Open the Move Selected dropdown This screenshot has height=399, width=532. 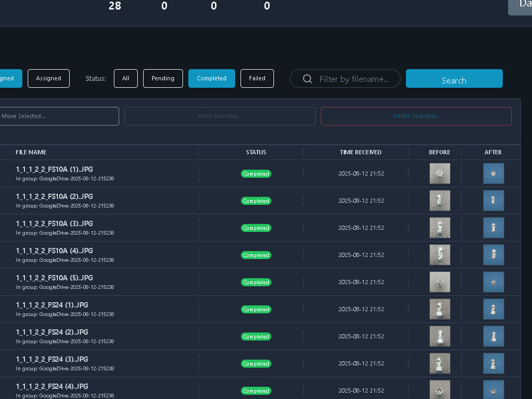coord(59,116)
